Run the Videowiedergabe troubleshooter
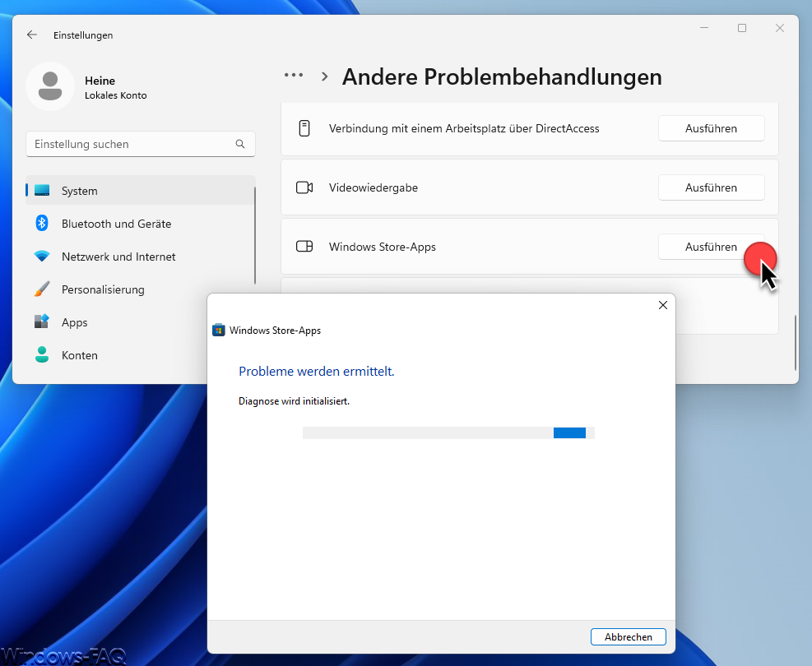The height and width of the screenshot is (666, 812). click(x=711, y=187)
